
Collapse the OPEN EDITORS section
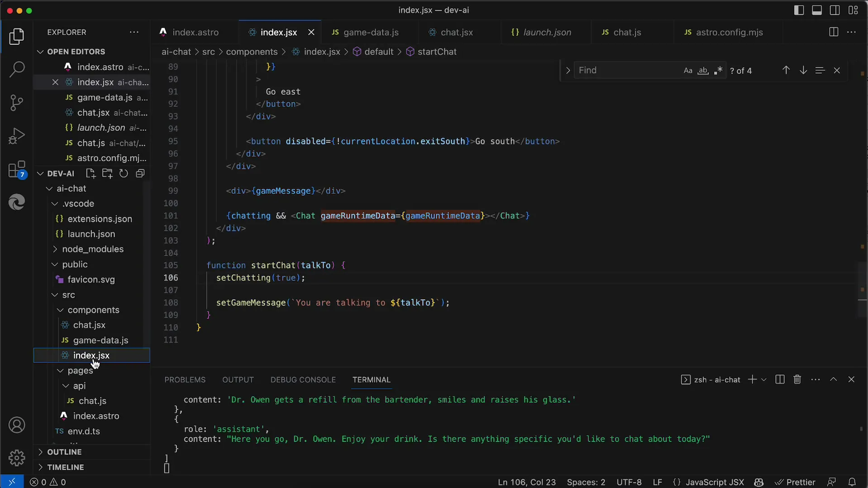click(x=76, y=52)
